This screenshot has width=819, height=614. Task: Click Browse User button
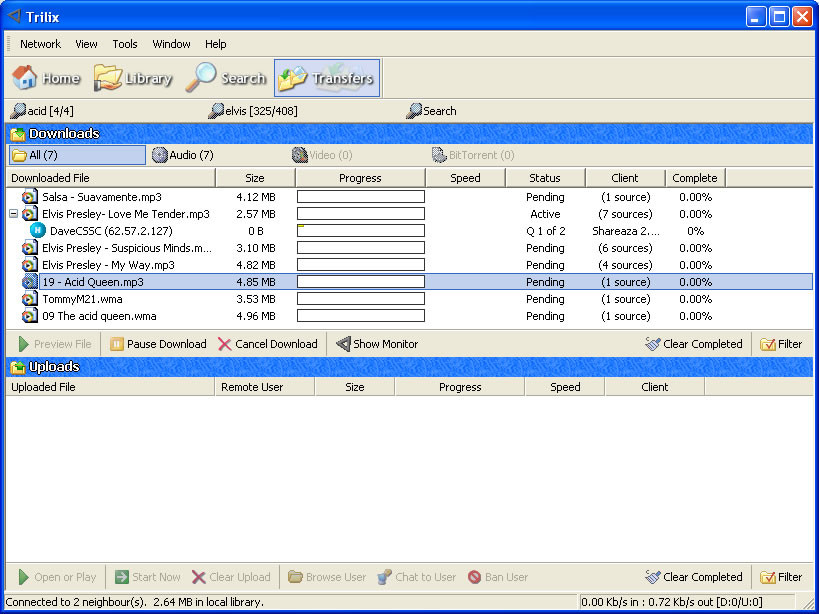(x=327, y=577)
